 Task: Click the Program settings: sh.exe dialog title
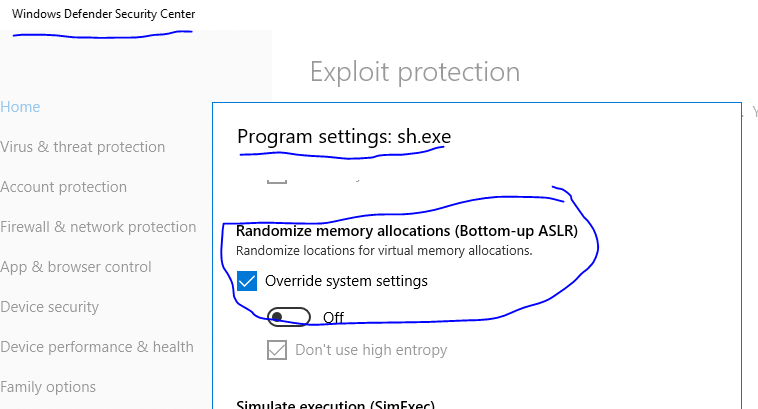click(343, 136)
